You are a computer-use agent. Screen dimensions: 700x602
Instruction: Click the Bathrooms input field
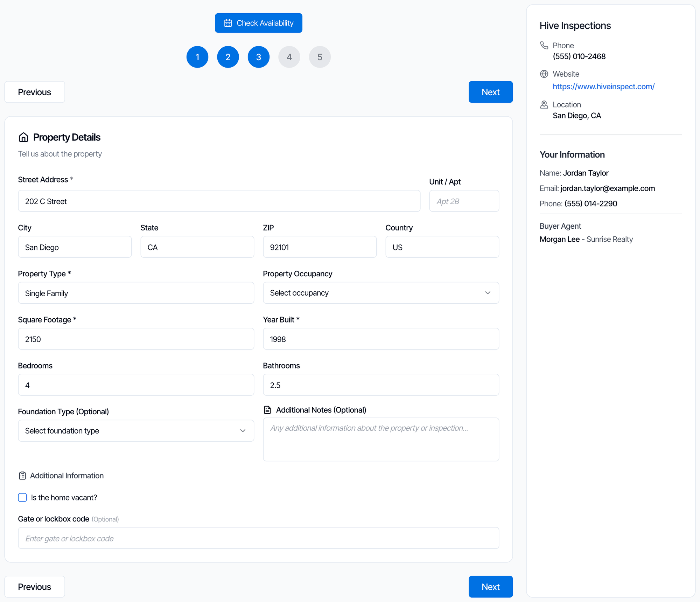click(381, 385)
